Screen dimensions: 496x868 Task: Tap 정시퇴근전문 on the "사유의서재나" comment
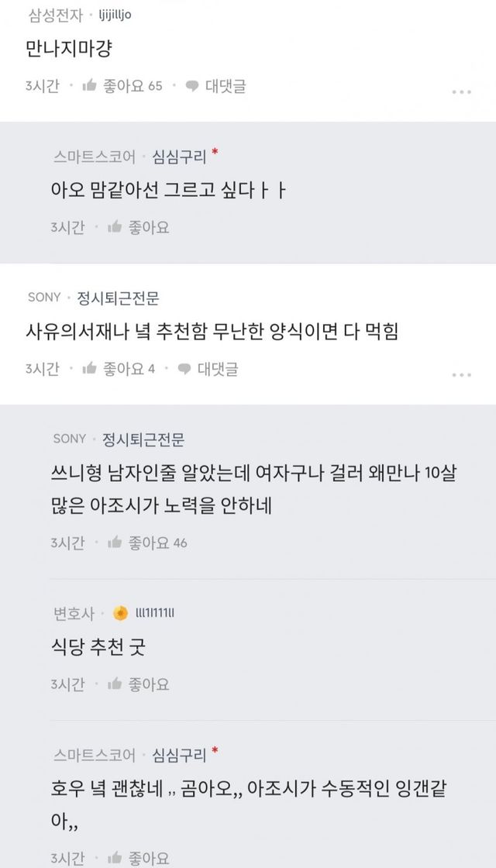click(119, 298)
